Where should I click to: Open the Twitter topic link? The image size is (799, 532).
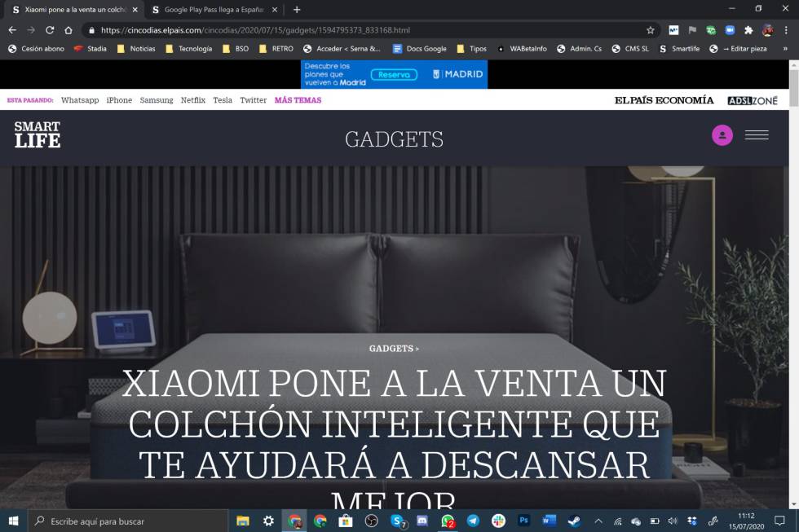tap(254, 100)
